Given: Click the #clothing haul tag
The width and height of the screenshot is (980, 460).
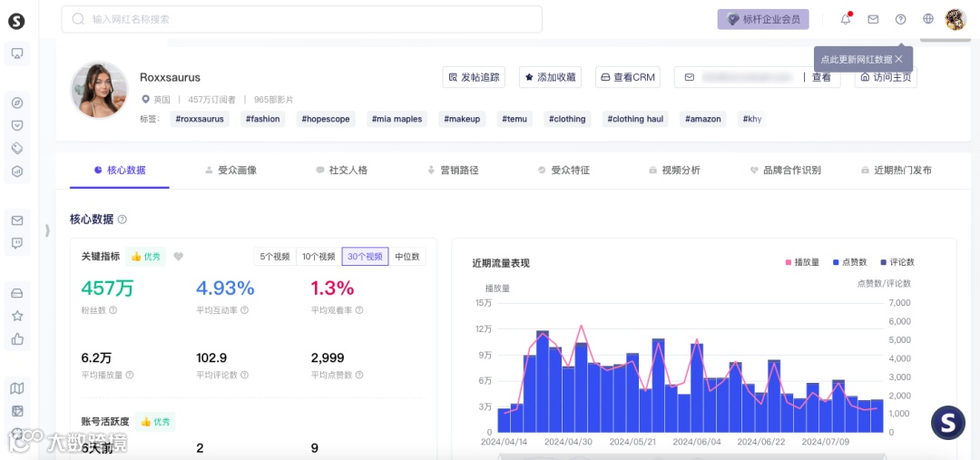Looking at the screenshot, I should (635, 119).
